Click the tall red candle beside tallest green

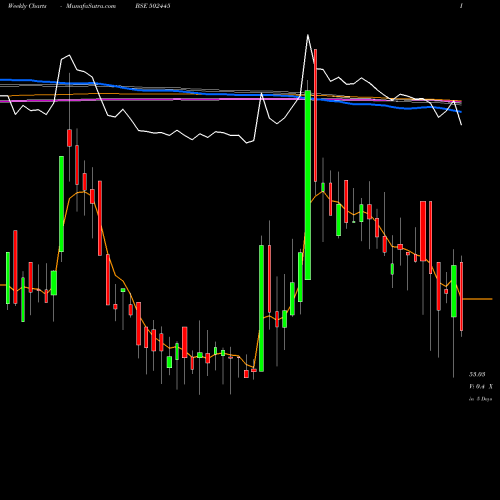tap(315, 115)
